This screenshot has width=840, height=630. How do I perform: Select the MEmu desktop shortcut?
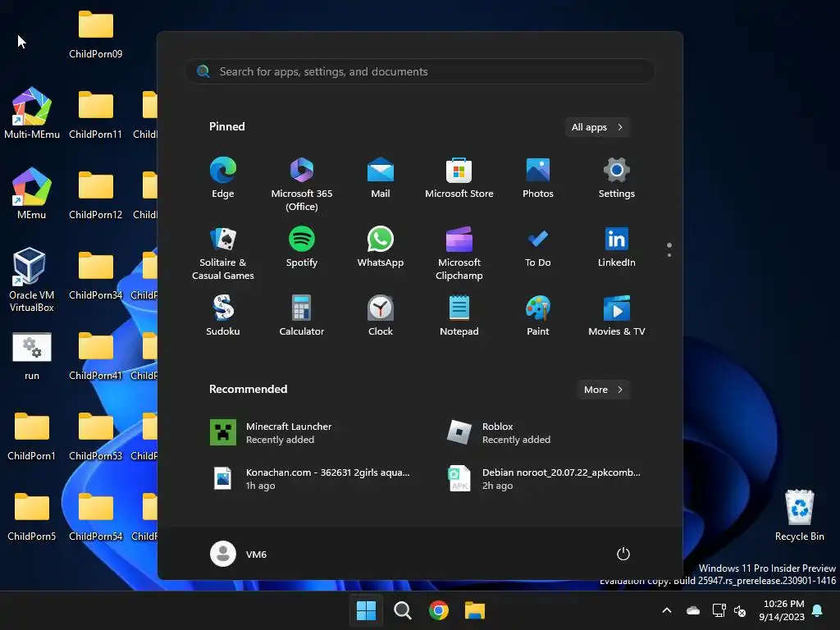tap(32, 194)
